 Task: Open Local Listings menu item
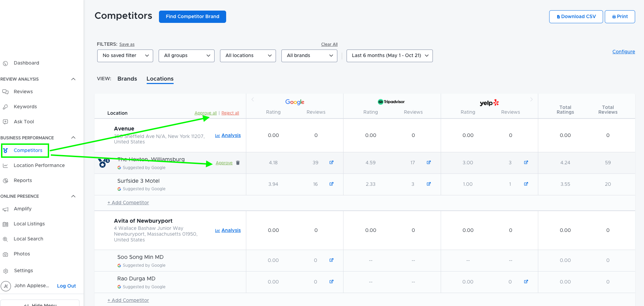tap(29, 224)
